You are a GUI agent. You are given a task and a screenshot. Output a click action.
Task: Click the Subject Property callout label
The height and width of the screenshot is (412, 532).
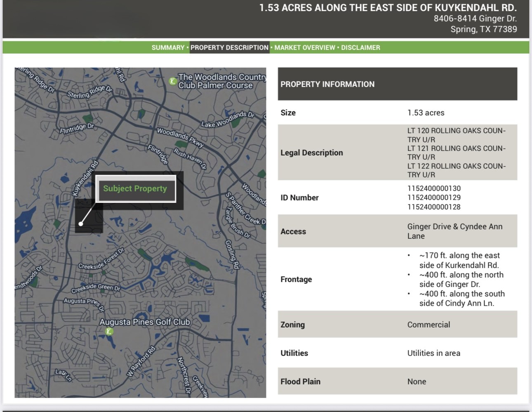tap(135, 189)
